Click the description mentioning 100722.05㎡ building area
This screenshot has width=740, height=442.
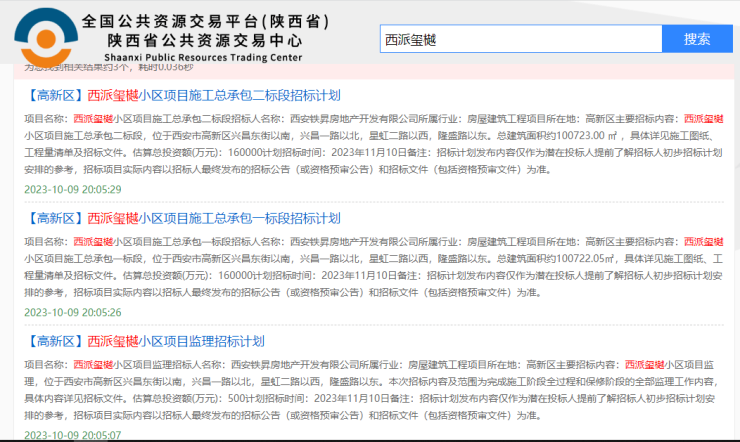pyautogui.click(x=370, y=266)
